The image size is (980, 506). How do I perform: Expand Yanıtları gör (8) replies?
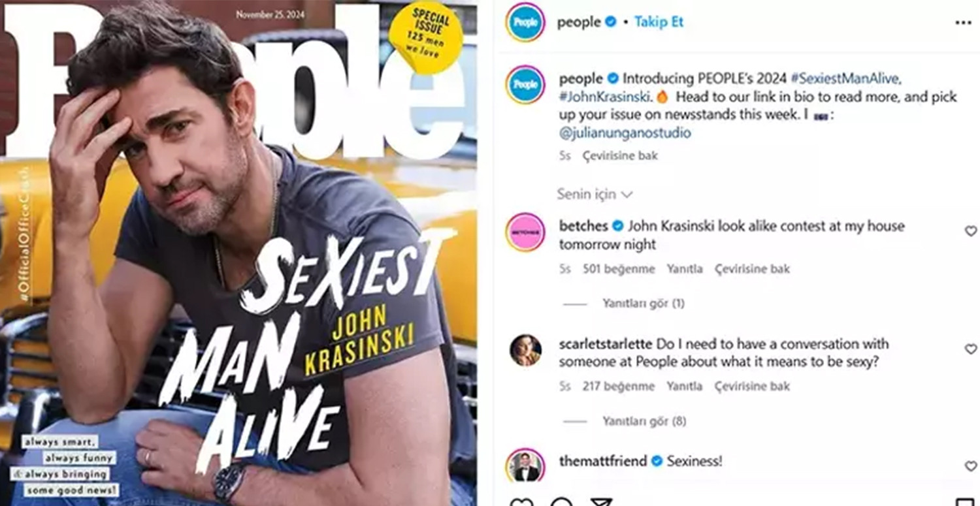point(644,422)
